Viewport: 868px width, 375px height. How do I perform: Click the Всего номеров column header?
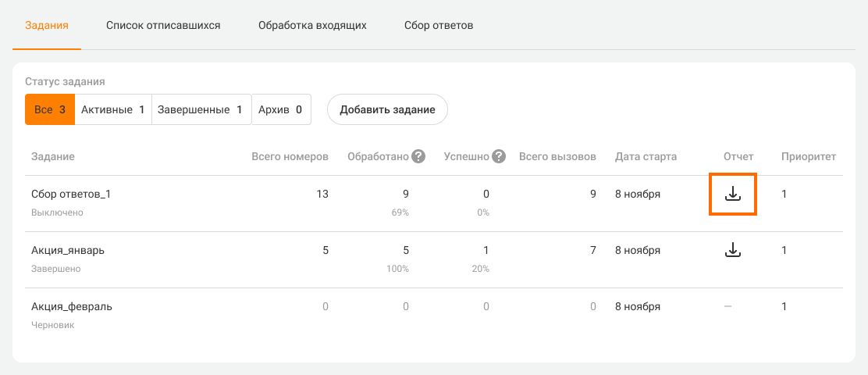pyautogui.click(x=290, y=156)
